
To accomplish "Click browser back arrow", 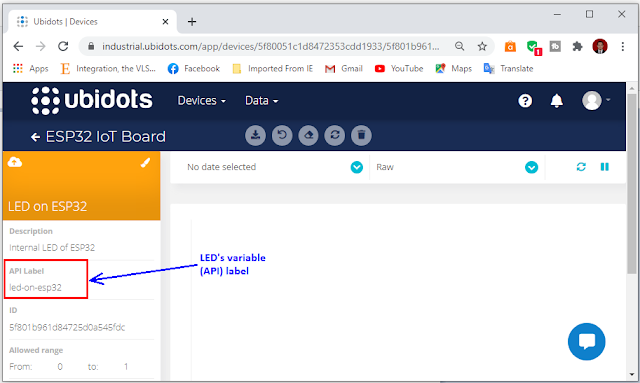I will [18, 47].
